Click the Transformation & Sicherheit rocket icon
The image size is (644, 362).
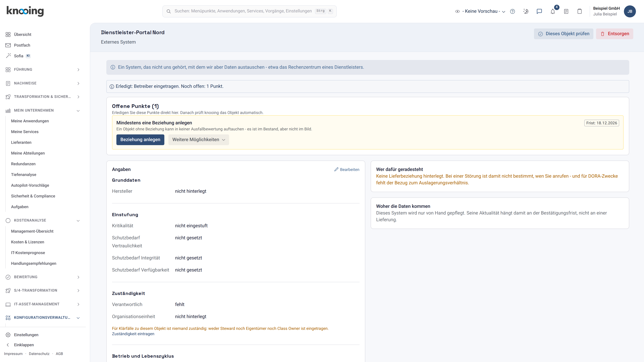[8, 97]
